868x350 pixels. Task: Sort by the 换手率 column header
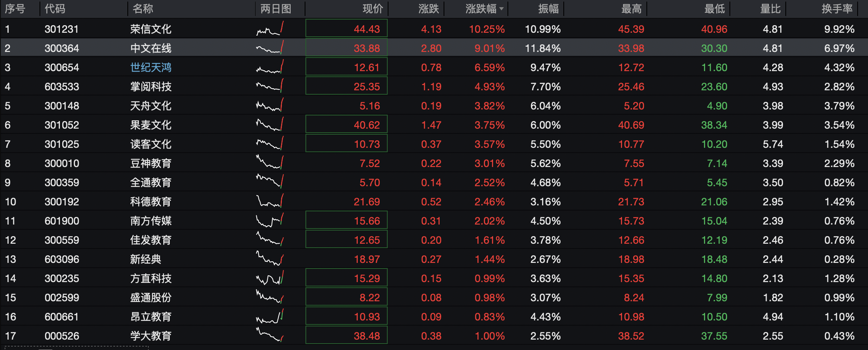pyautogui.click(x=837, y=9)
